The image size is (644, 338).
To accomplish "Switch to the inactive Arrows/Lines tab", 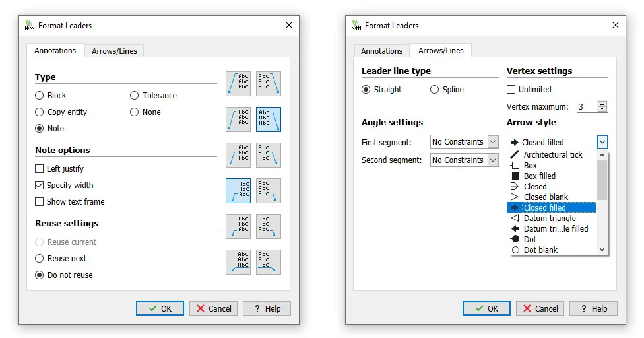I will pos(114,51).
